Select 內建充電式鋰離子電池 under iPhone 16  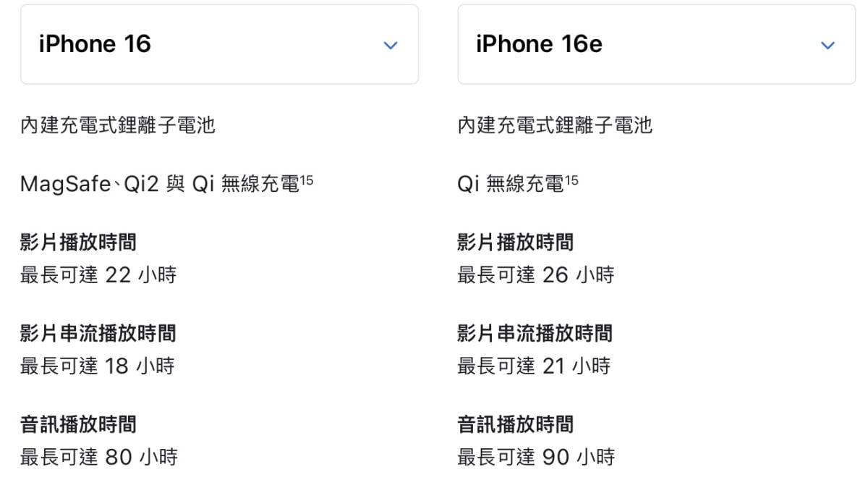pos(118,125)
